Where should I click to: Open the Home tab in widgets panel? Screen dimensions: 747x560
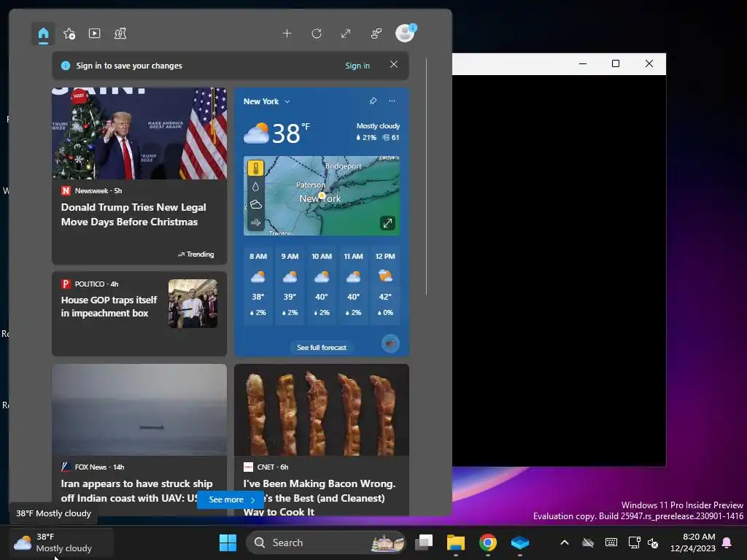43,34
